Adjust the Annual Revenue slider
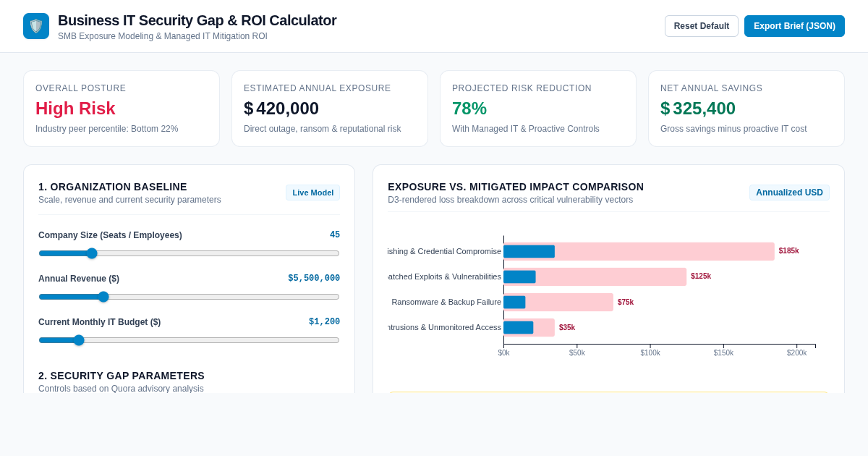Viewport: 868px width, 456px height. click(x=189, y=297)
